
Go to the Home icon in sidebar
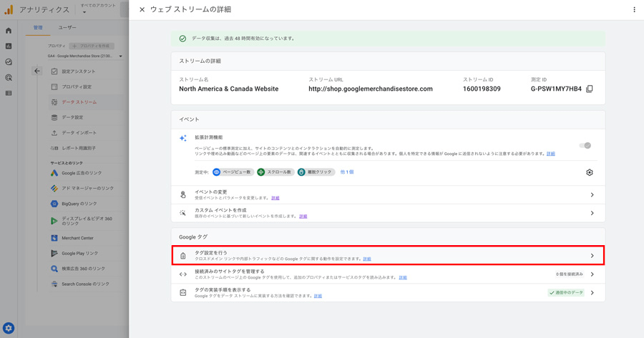[9, 31]
